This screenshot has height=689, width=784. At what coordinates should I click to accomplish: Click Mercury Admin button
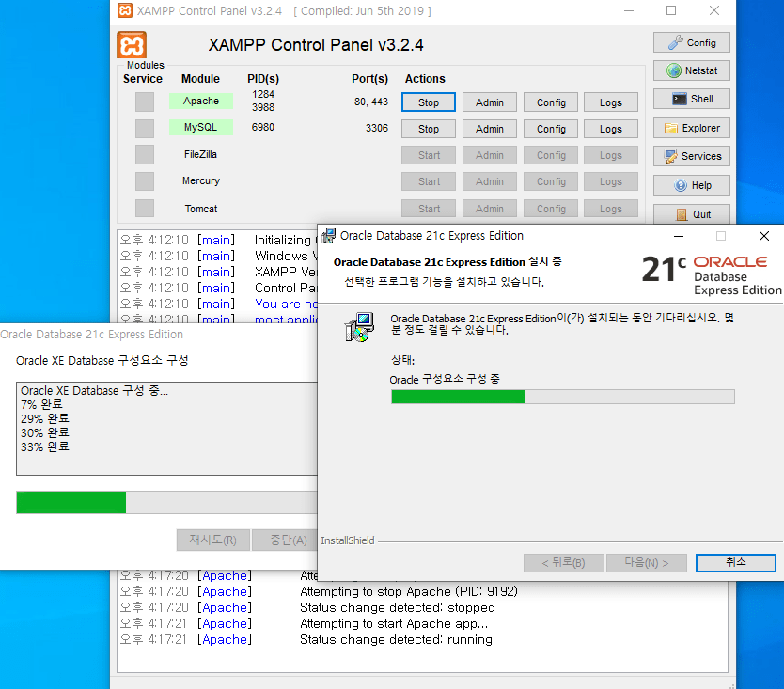point(490,181)
